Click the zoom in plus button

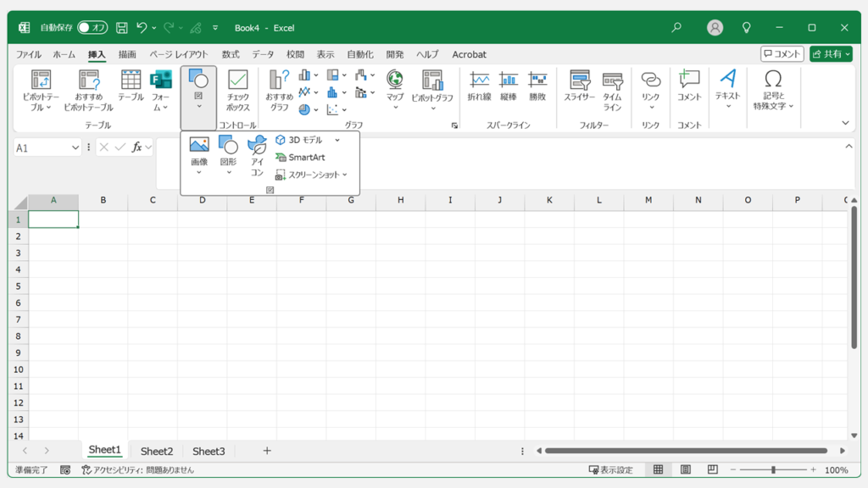[x=813, y=469]
